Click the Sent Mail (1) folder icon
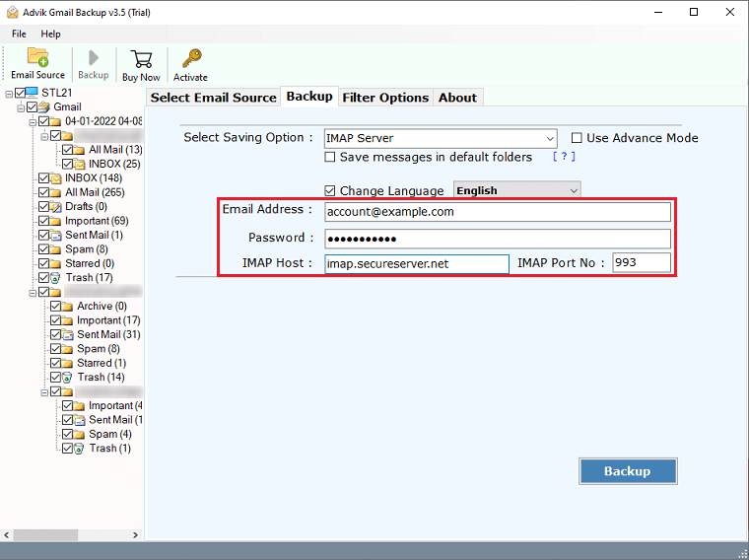 pyautogui.click(x=56, y=235)
